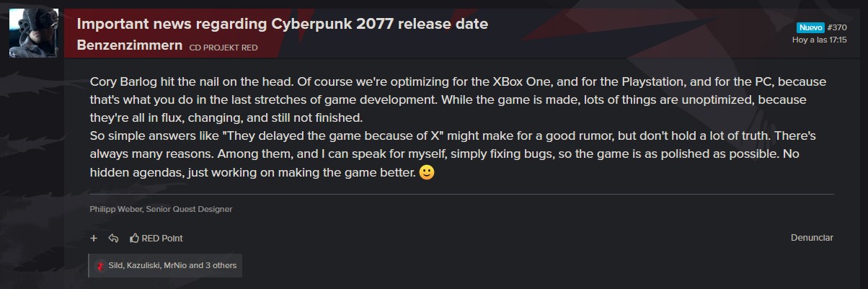Viewport: 868px width, 289px height.
Task: Open post number #370 permalink
Action: coord(838,27)
